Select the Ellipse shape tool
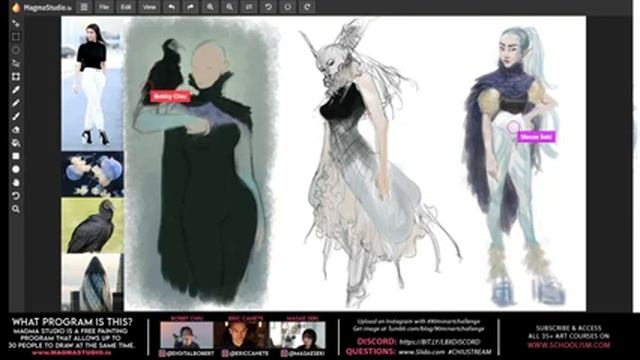The width and height of the screenshot is (640, 360). (16, 169)
